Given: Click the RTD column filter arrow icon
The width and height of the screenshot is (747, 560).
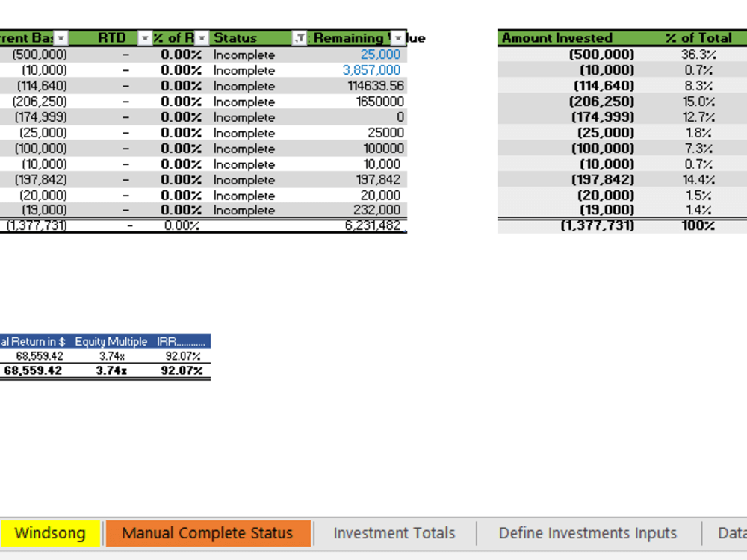Looking at the screenshot, I should coord(143,37).
